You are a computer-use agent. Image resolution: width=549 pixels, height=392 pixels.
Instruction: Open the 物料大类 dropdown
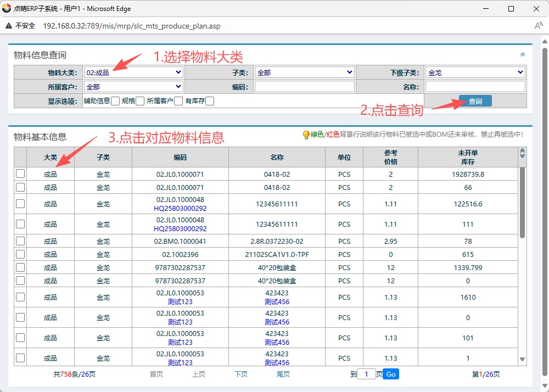[133, 72]
